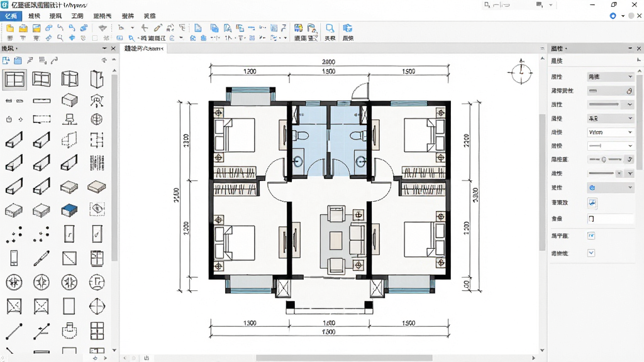Click the pencil icon in the top toolbar

pyautogui.click(x=158, y=28)
